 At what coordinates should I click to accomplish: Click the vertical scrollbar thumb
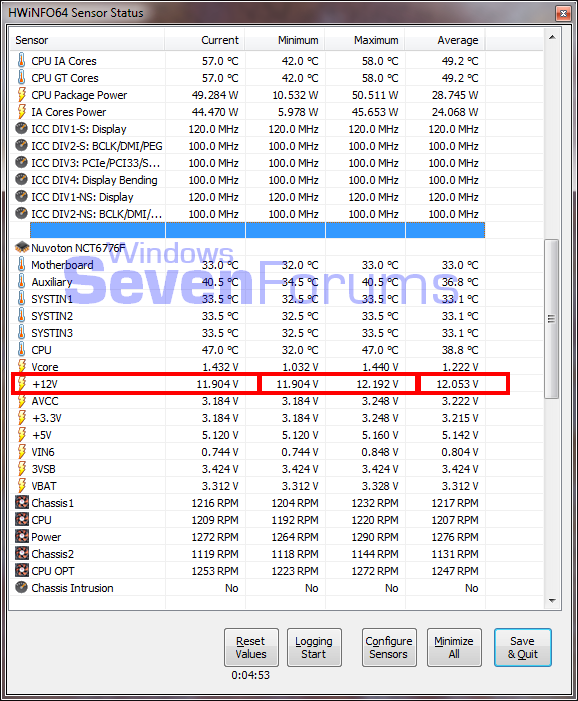tap(552, 319)
